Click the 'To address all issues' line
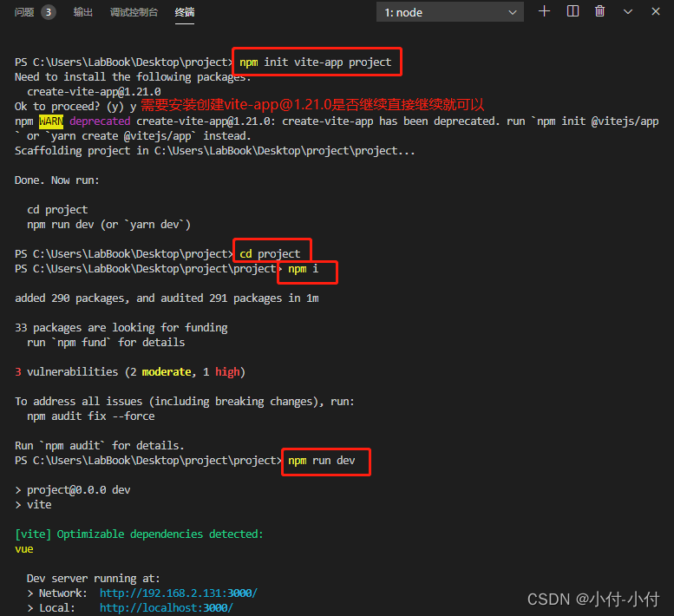This screenshot has height=616, width=674. (x=185, y=401)
